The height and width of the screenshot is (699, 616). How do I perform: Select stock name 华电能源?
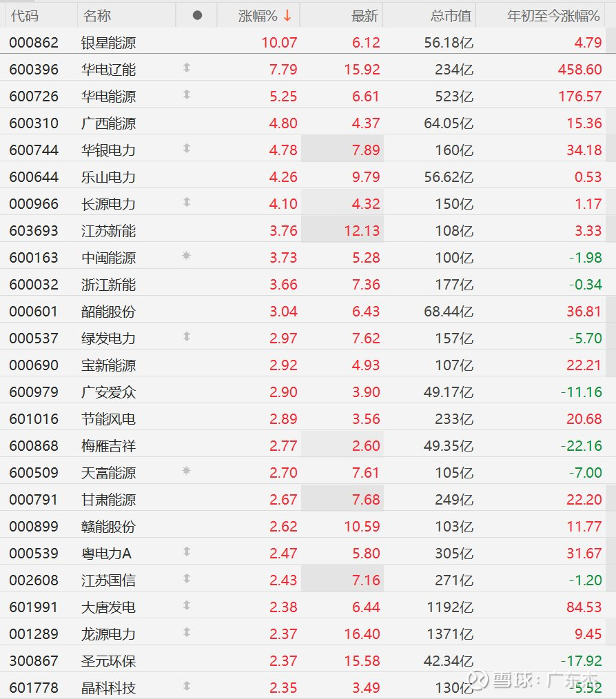(x=108, y=97)
